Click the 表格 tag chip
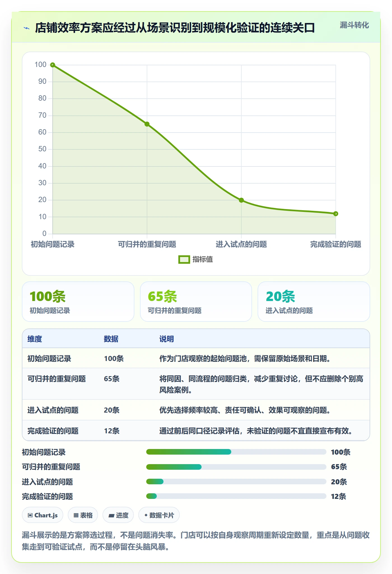The height and width of the screenshot is (574, 392). pos(83,515)
